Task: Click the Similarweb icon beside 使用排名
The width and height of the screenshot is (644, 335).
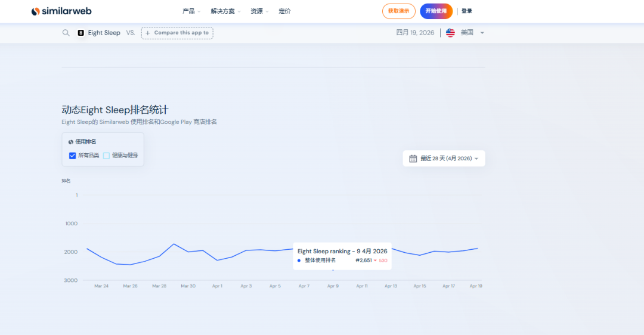Action: [70, 142]
